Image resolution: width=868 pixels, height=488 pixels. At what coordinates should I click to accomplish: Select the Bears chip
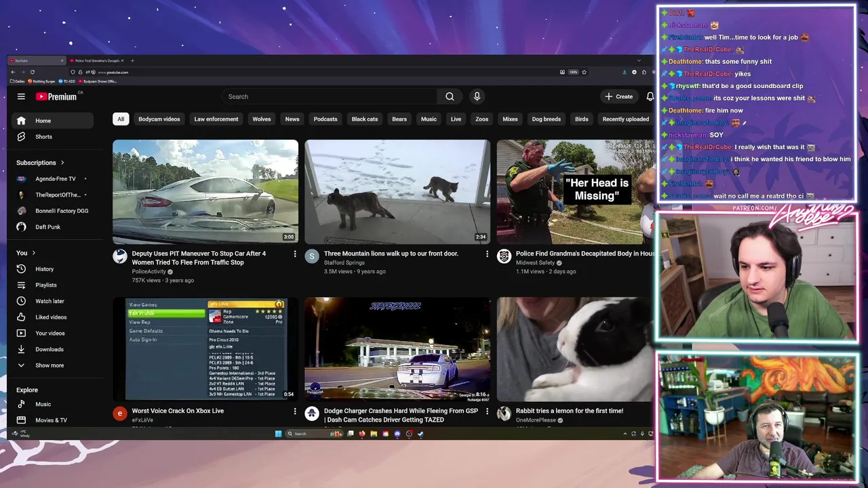399,119
